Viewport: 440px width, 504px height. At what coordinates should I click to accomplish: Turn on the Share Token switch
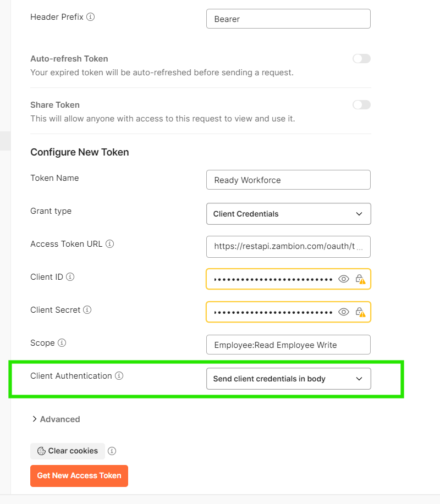361,105
